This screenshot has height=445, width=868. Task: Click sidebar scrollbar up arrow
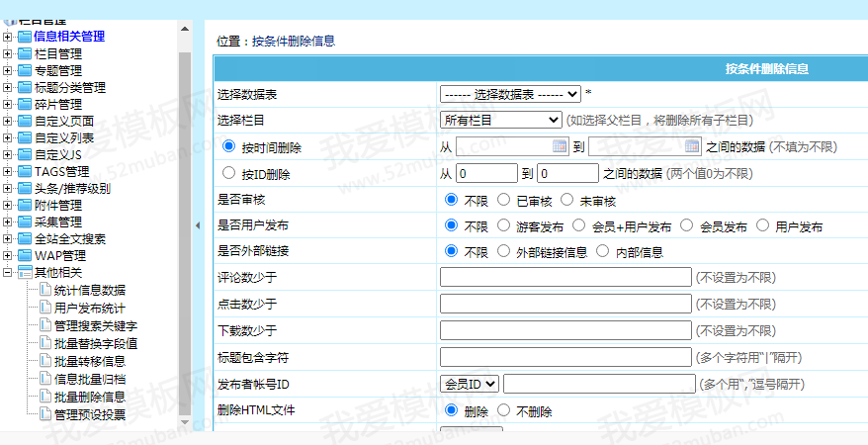(x=185, y=29)
